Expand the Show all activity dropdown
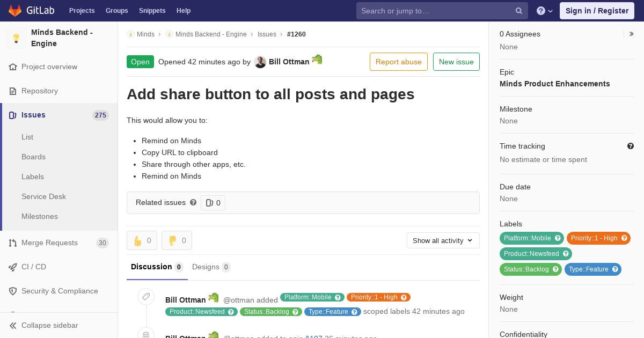Image resolution: width=644 pixels, height=338 pixels. point(443,240)
